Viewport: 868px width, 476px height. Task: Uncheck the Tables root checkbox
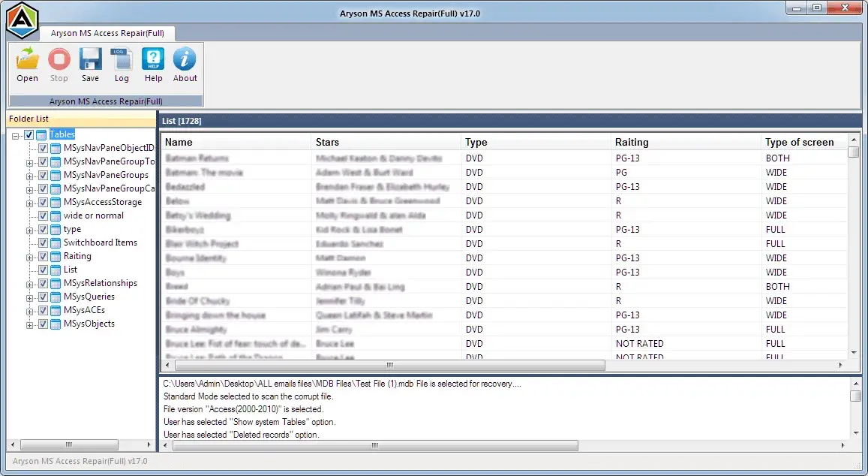point(29,135)
